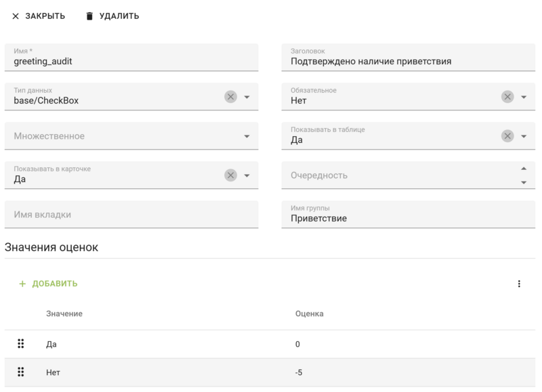Clear the Тип данных field value
This screenshot has width=542, height=392.
coord(230,97)
